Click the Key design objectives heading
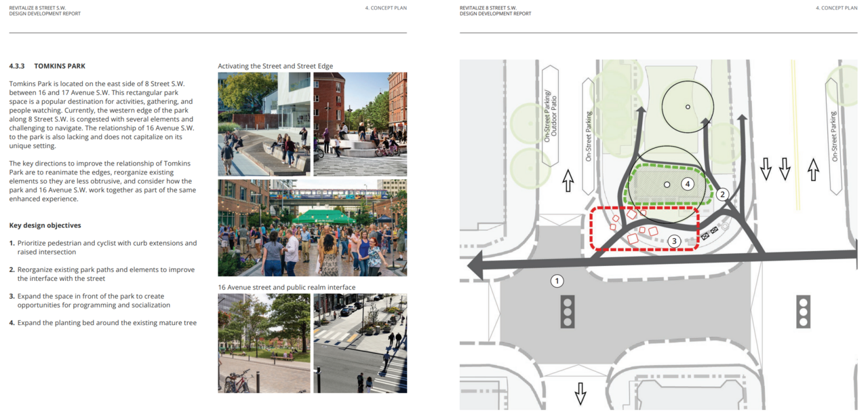Viewport: 868px width, 418px height. (x=45, y=225)
